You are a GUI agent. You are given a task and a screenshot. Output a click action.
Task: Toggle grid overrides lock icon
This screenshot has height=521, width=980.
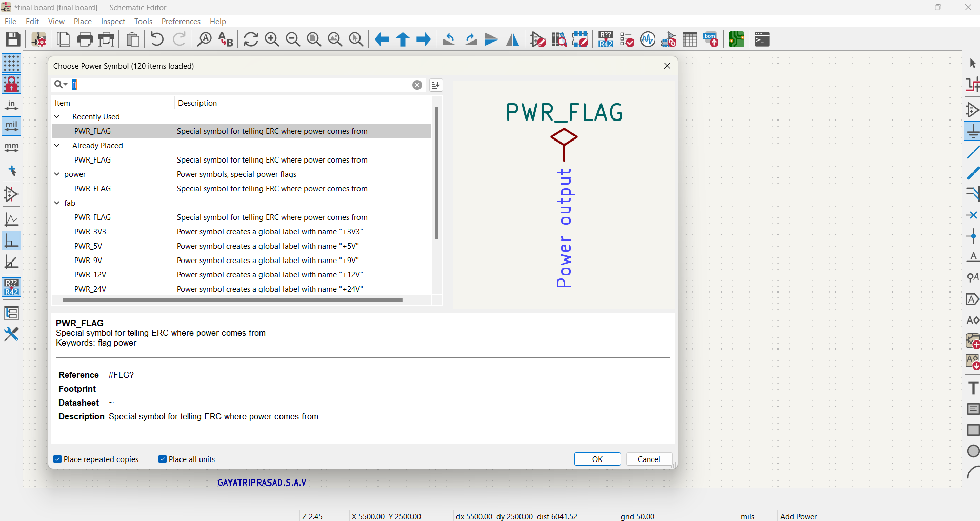[11, 84]
